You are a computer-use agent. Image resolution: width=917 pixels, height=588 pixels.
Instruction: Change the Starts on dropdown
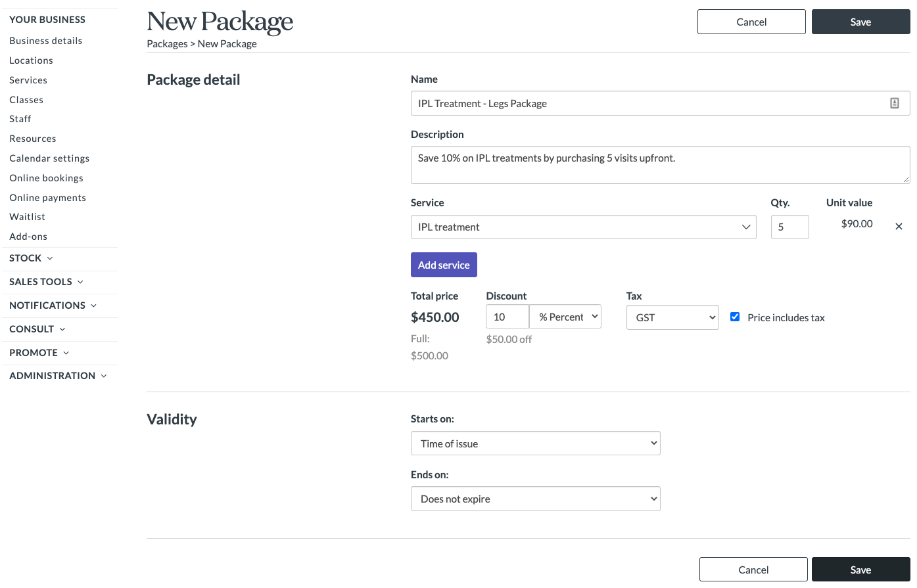pyautogui.click(x=534, y=443)
